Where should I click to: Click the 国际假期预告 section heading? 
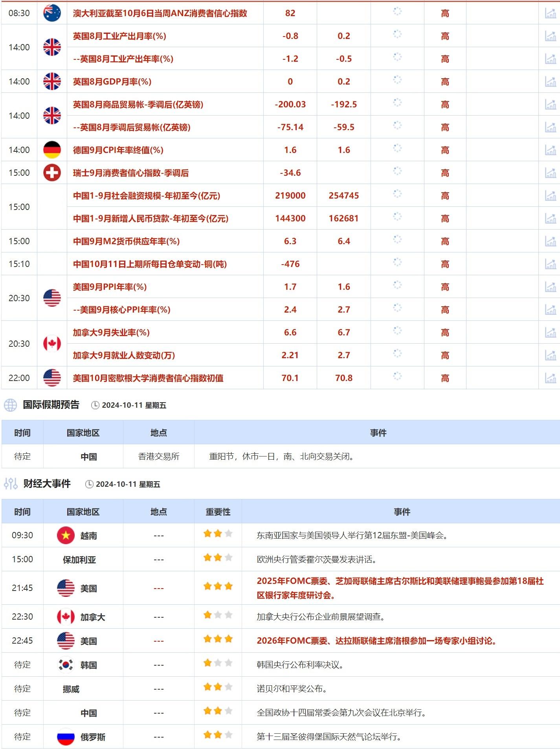[x=51, y=405]
